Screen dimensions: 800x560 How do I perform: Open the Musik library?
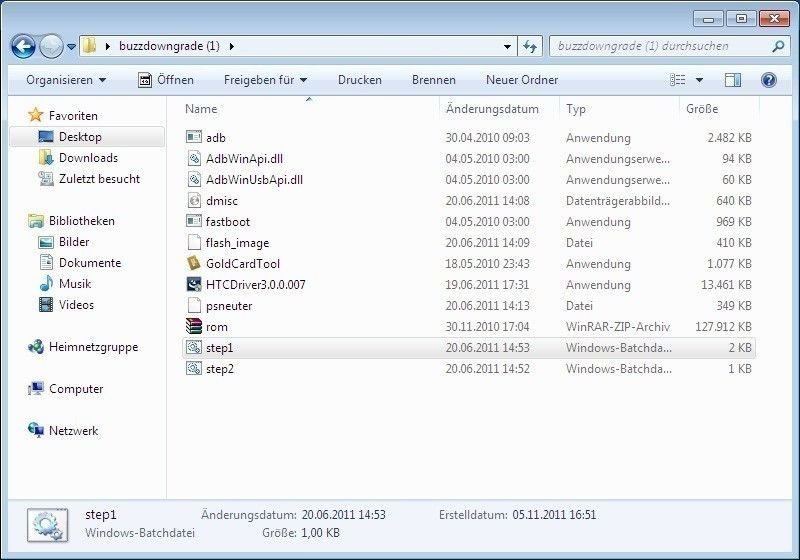[x=74, y=284]
